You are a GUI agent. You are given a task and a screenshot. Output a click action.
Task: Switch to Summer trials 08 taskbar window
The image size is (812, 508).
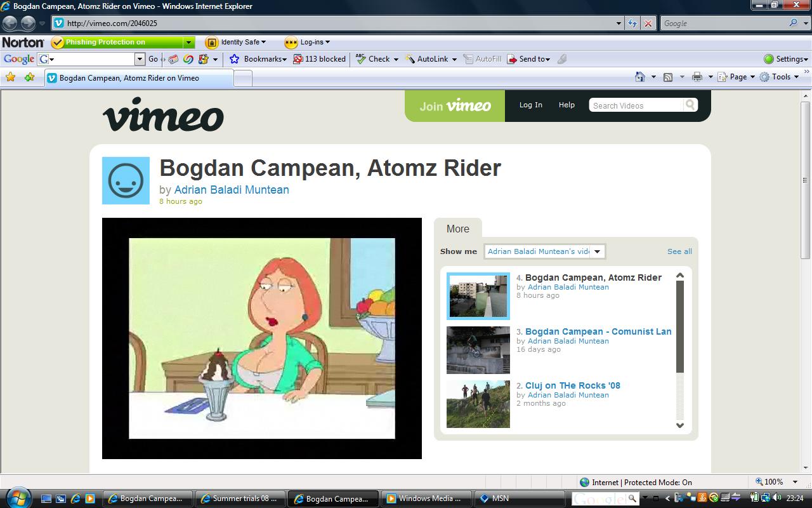pos(241,498)
